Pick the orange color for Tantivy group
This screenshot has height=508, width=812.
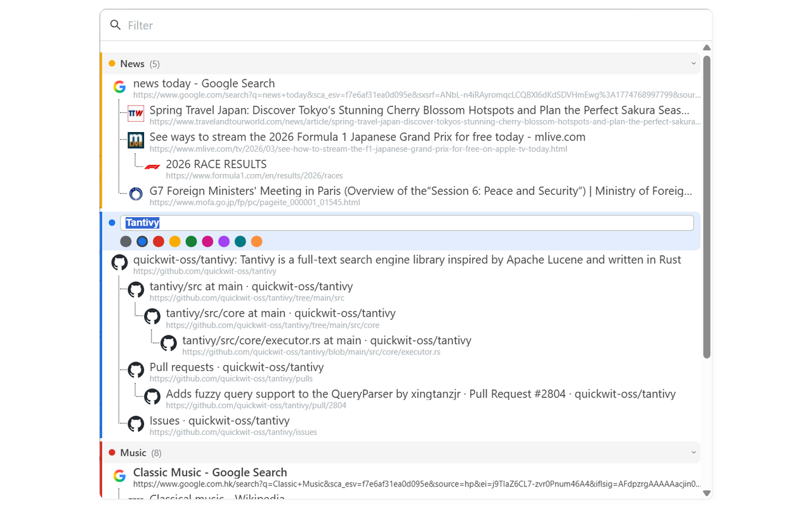pyautogui.click(x=256, y=241)
